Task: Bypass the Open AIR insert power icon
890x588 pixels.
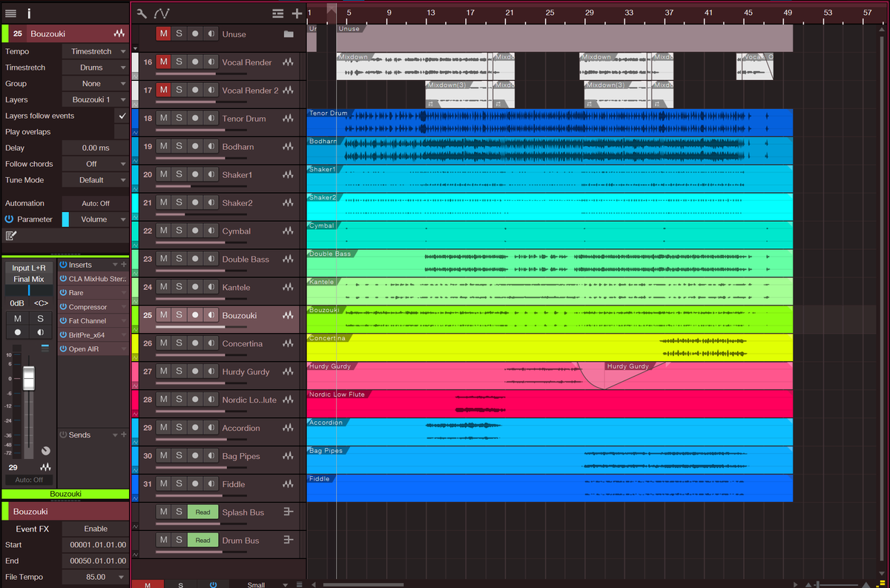Action: [63, 348]
